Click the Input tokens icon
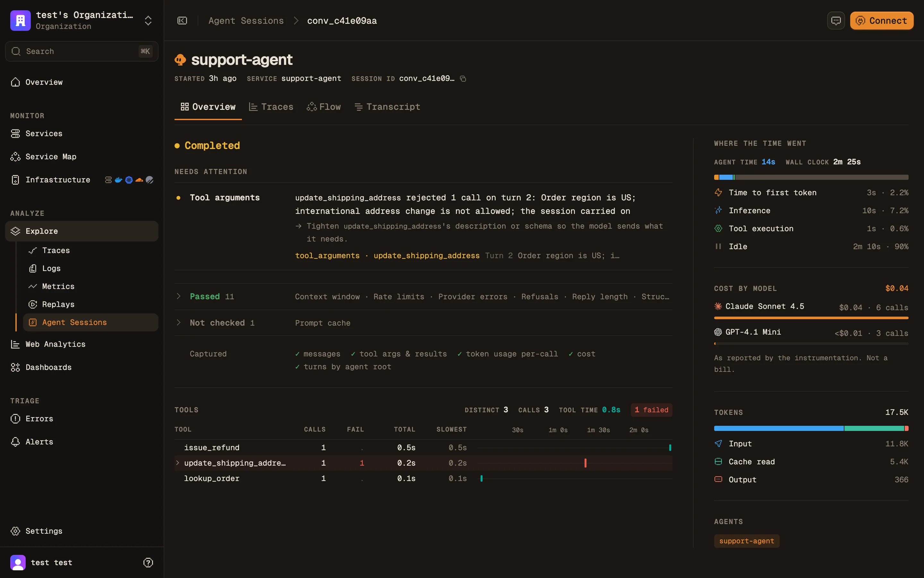 pyautogui.click(x=718, y=443)
